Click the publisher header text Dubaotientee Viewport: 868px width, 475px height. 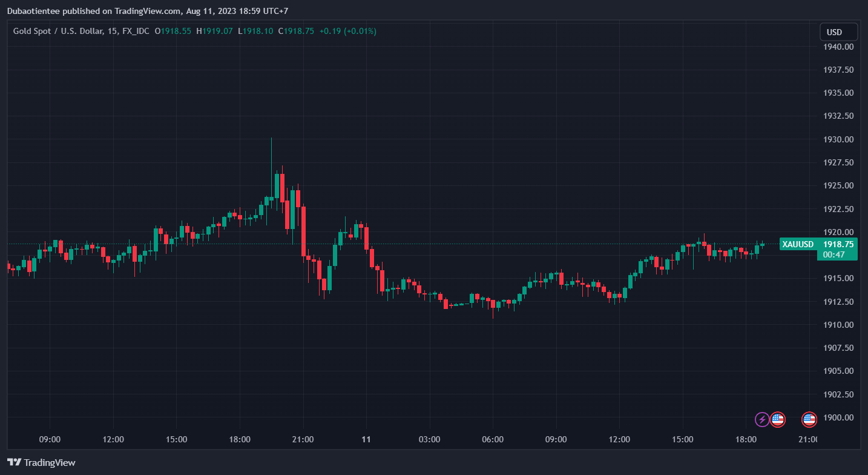pos(33,11)
